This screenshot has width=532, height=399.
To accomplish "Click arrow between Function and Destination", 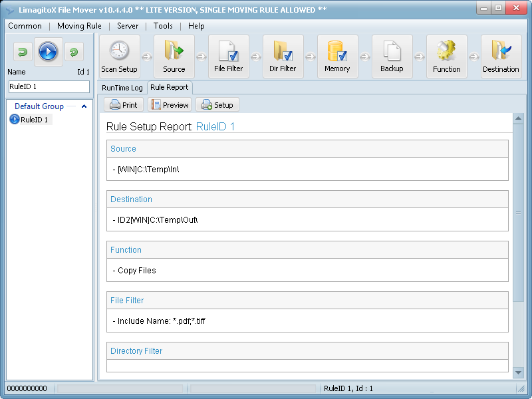I will (x=474, y=57).
